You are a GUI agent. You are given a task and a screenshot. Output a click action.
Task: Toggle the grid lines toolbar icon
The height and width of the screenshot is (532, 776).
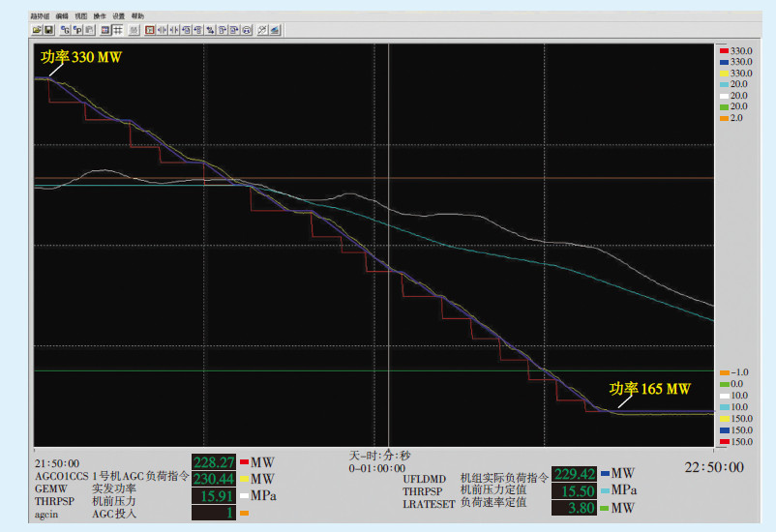(x=116, y=30)
